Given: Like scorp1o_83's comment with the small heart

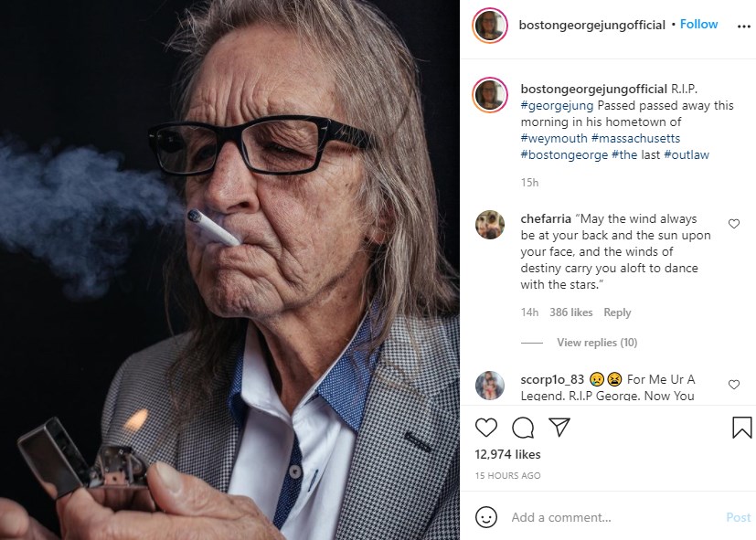Looking at the screenshot, I should pyautogui.click(x=733, y=385).
